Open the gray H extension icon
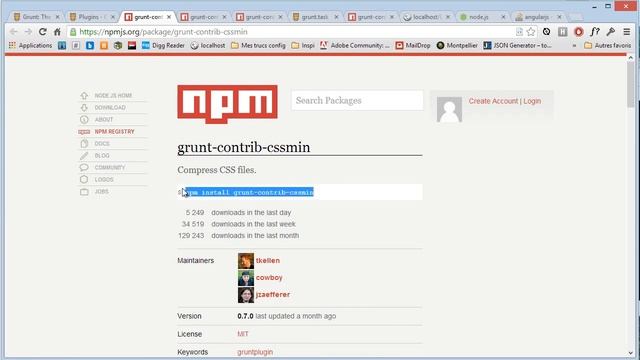The height and width of the screenshot is (360, 640). tap(562, 32)
